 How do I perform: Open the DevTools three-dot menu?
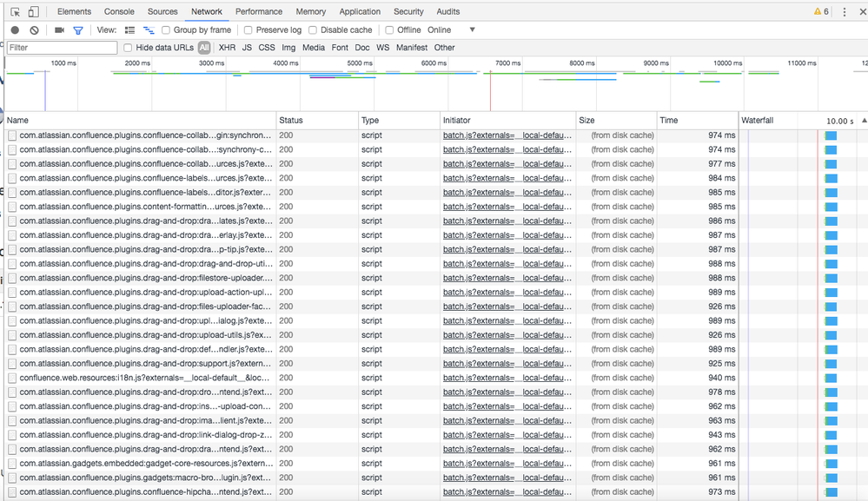[x=845, y=12]
